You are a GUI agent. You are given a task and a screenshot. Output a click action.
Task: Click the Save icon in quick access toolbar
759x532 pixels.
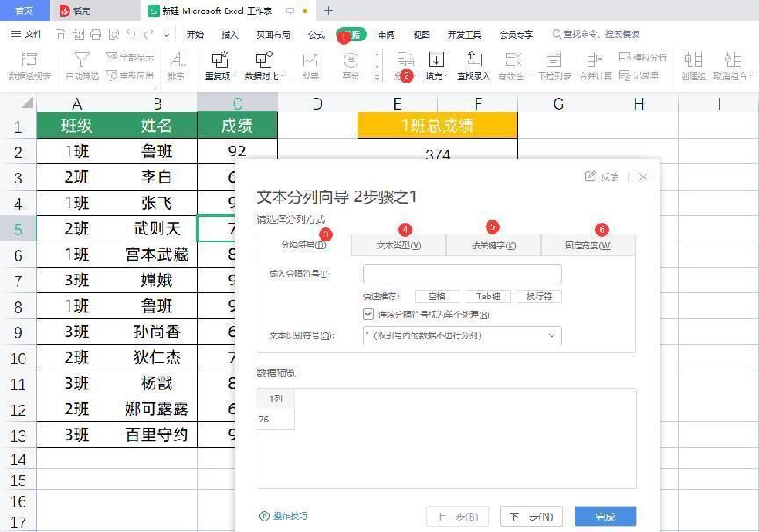coord(61,34)
